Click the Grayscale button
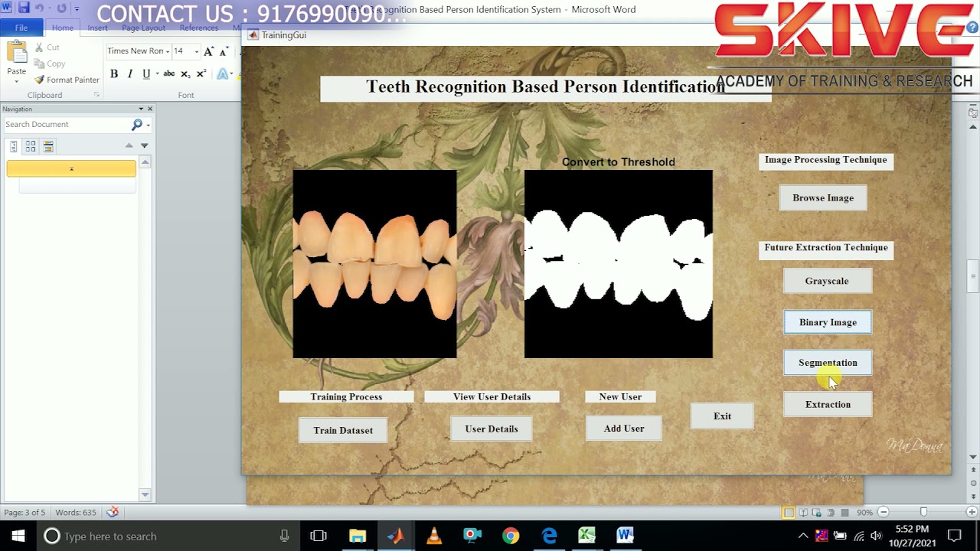This screenshot has width=980, height=551. 827,281
